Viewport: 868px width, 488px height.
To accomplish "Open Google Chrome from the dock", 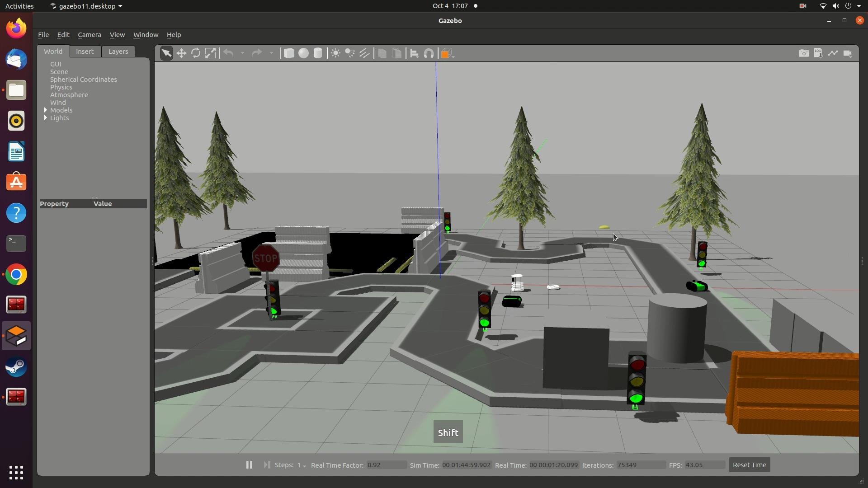I will [16, 274].
